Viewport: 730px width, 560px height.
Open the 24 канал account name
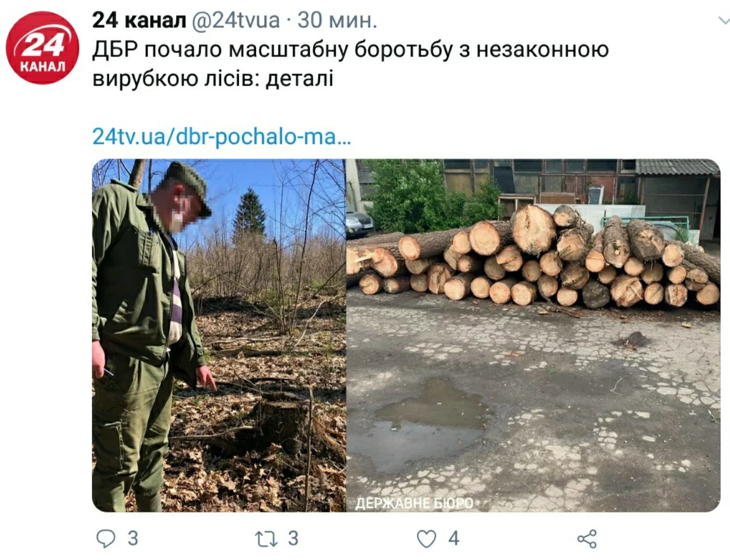tap(139, 20)
